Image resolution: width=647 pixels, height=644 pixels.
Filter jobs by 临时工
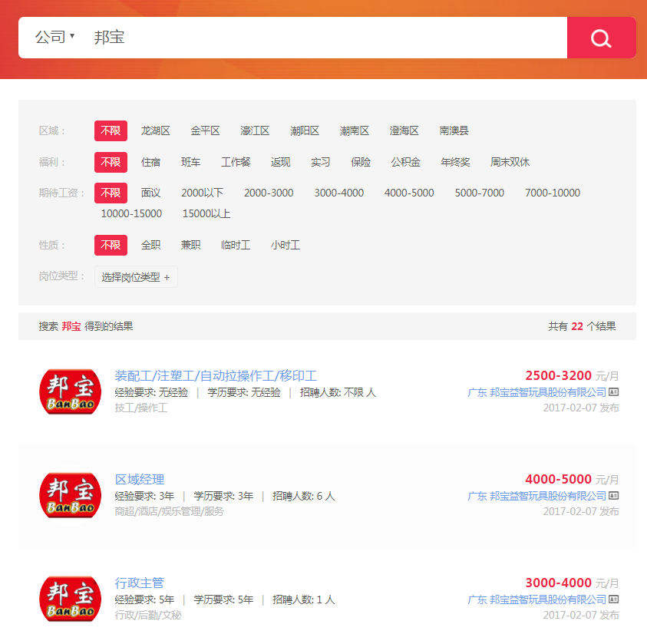[236, 245]
